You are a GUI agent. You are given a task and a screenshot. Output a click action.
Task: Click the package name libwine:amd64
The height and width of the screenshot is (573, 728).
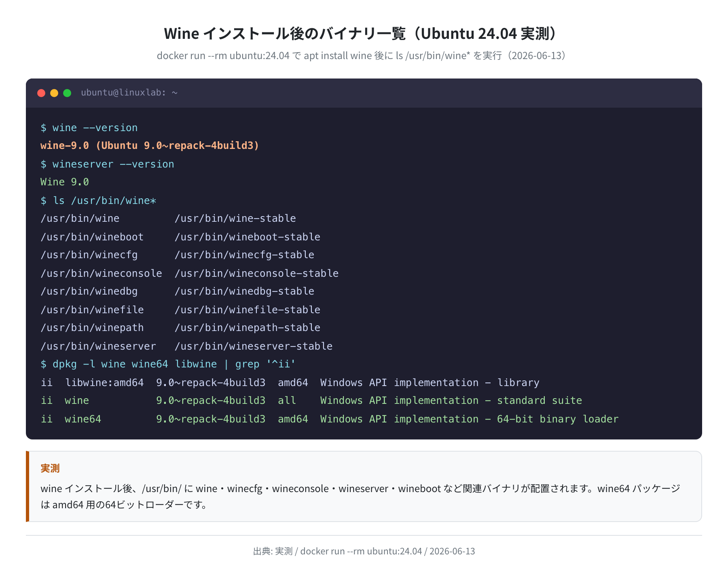tap(104, 383)
